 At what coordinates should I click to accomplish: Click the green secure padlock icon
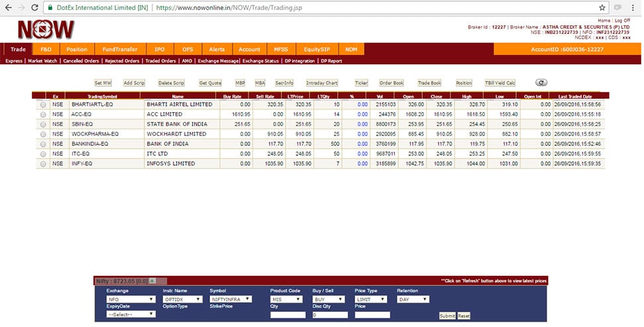(50, 7)
